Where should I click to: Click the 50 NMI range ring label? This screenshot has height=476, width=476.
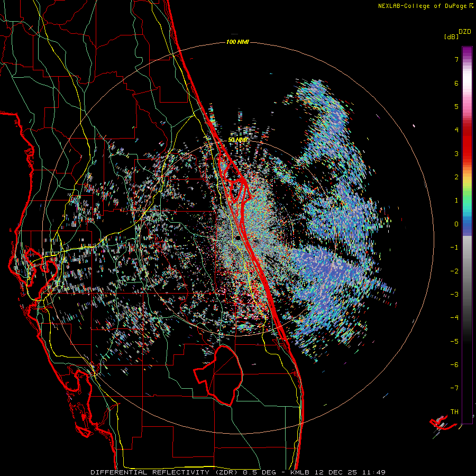237,140
